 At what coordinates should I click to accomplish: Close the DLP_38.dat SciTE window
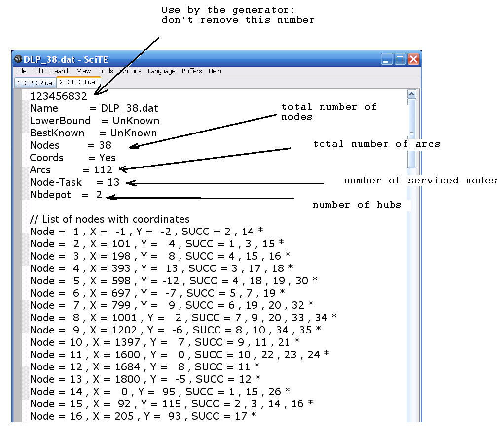coord(413,59)
